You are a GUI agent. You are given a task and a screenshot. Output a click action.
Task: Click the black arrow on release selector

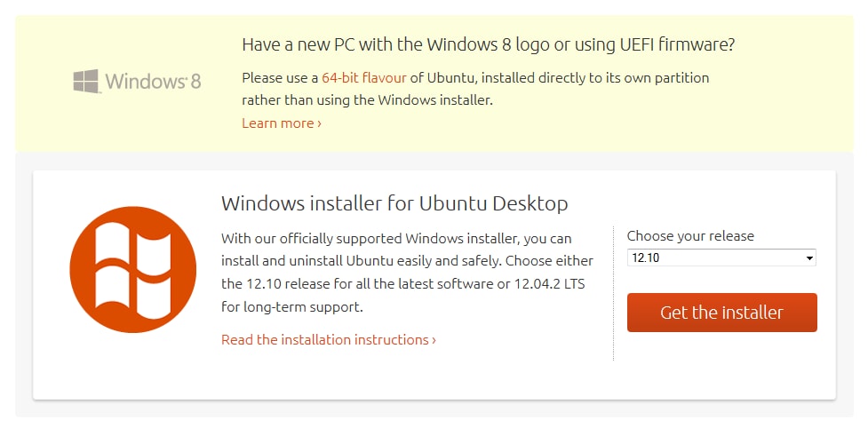point(809,258)
